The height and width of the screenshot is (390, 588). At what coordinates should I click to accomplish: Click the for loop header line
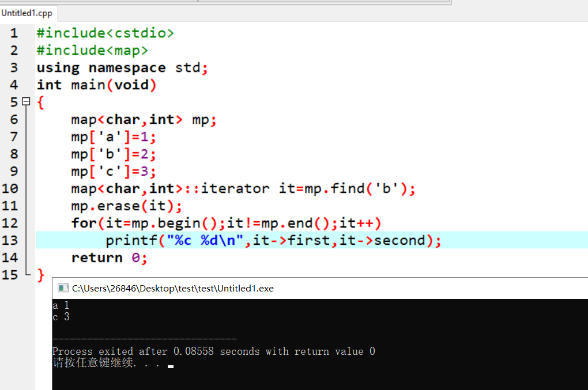226,223
